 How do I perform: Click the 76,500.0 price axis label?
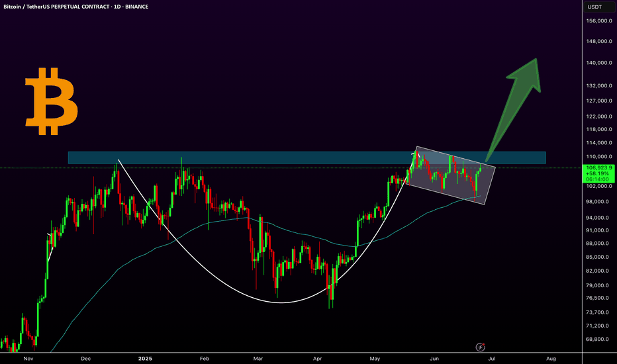click(x=599, y=298)
